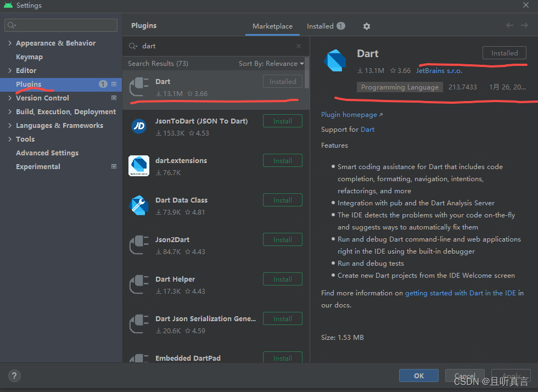This screenshot has height=392, width=538.
Task: Open the Sort By Relevance dropdown
Action: tap(271, 64)
